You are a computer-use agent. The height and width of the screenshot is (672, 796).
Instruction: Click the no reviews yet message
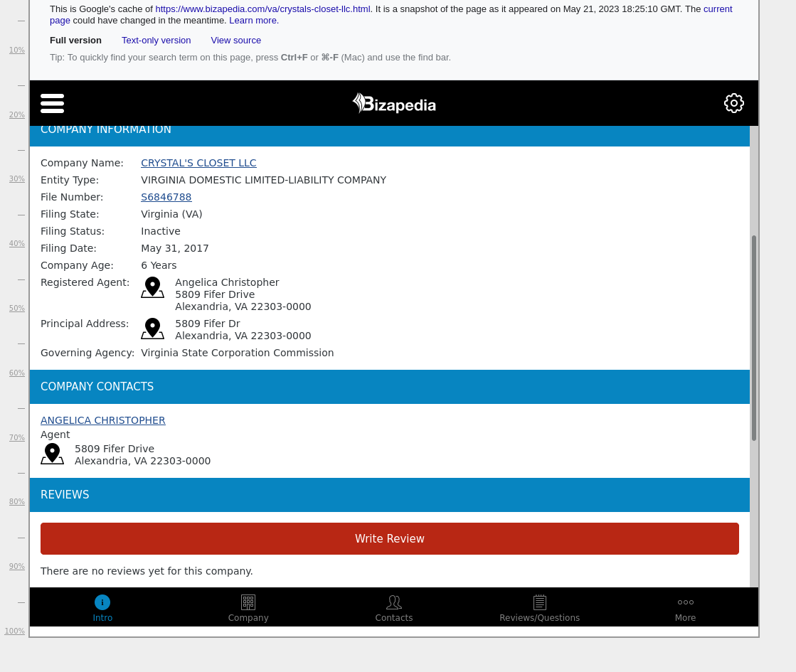[147, 571]
